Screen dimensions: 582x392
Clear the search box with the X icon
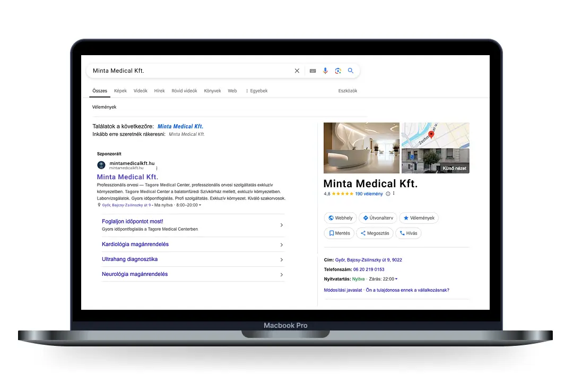(297, 71)
